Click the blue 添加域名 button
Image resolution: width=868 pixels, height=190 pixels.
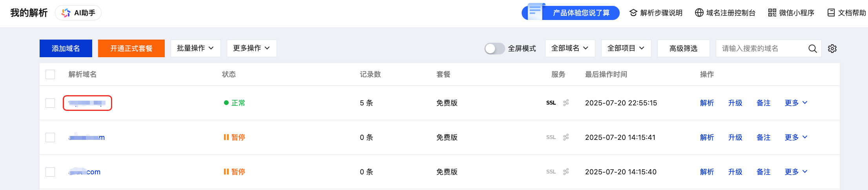[x=66, y=48]
